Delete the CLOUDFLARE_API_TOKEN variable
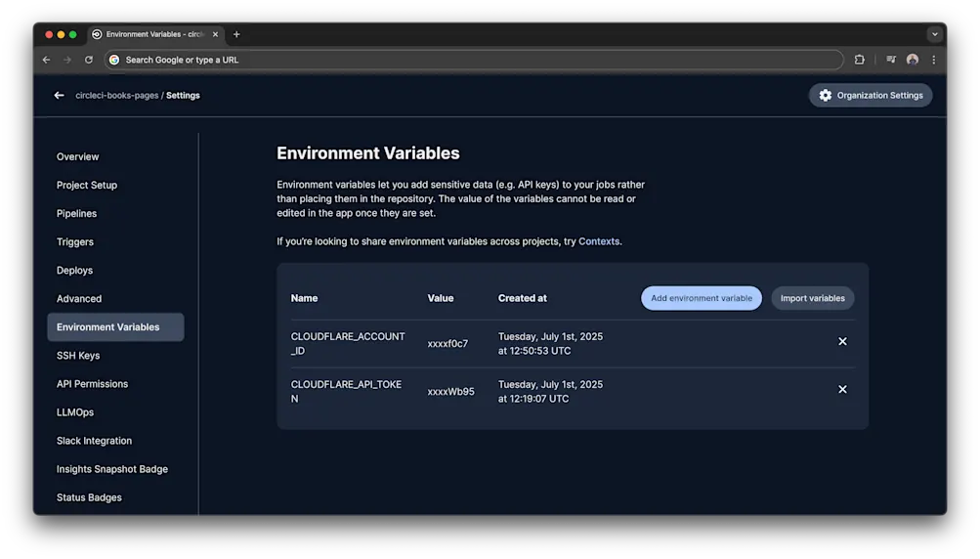Image resolution: width=980 pixels, height=559 pixels. [x=842, y=390]
